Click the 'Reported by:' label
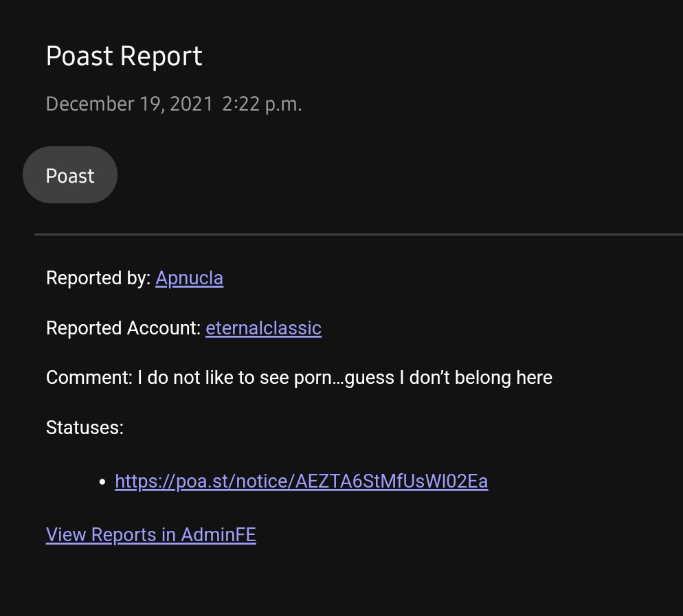Image resolution: width=683 pixels, height=616 pixels. coord(98,278)
